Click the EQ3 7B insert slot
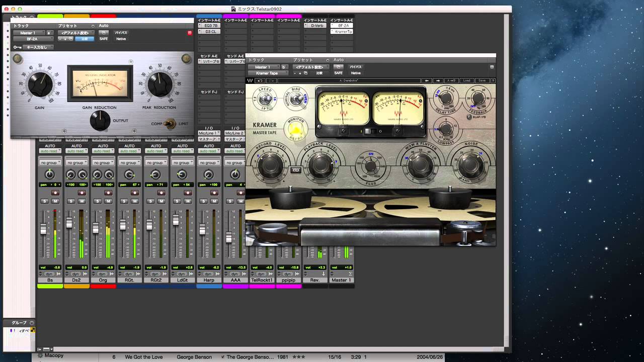Image resolution: width=644 pixels, height=362 pixels. tap(209, 25)
